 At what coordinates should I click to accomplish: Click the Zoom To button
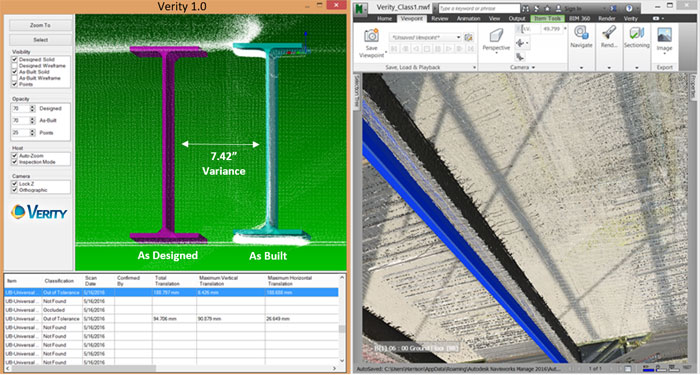pos(40,25)
